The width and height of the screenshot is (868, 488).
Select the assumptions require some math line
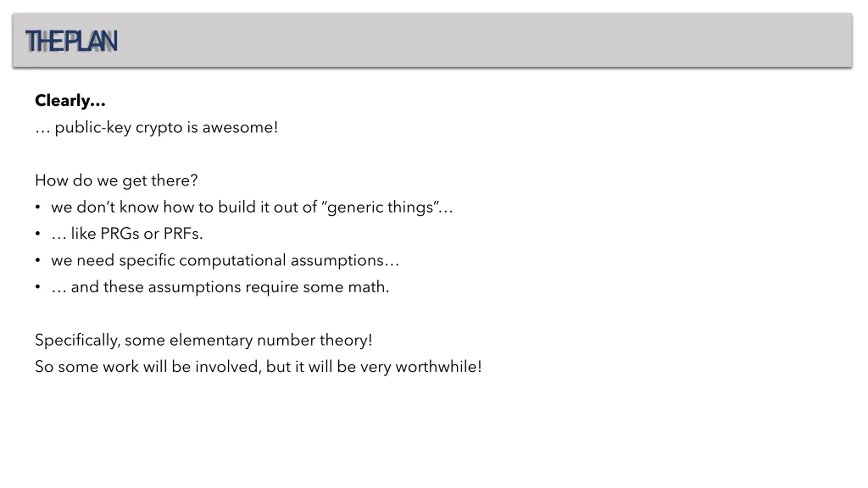220,287
